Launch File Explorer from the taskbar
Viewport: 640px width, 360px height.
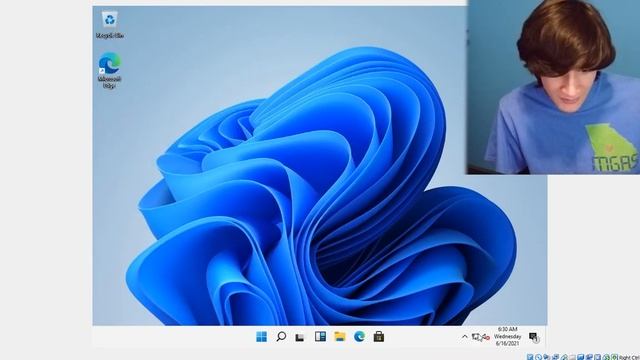pyautogui.click(x=340, y=336)
